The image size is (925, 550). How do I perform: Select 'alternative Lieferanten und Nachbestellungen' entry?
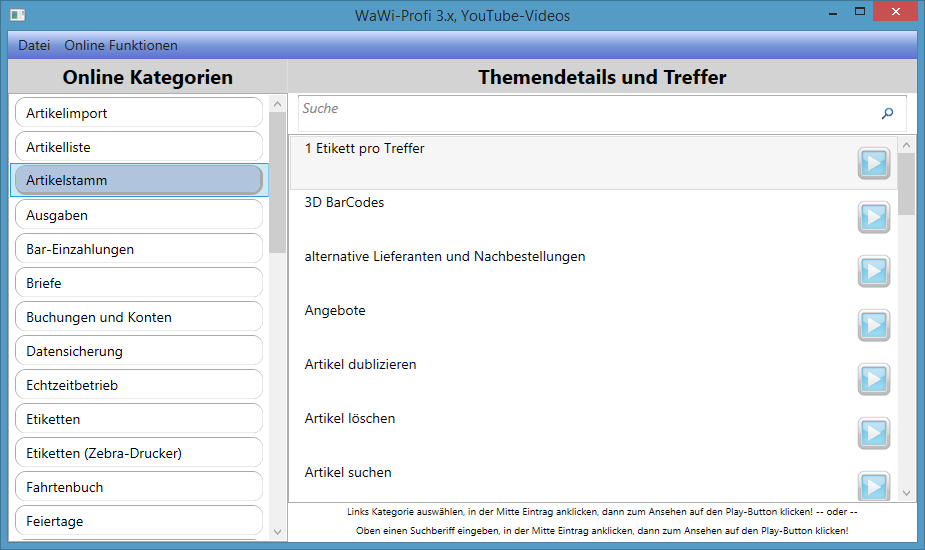click(593, 271)
